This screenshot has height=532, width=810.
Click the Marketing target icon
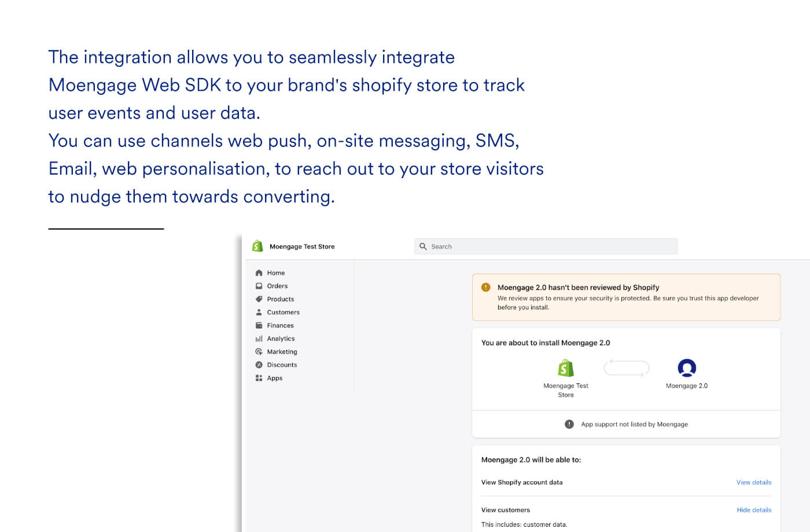(259, 352)
